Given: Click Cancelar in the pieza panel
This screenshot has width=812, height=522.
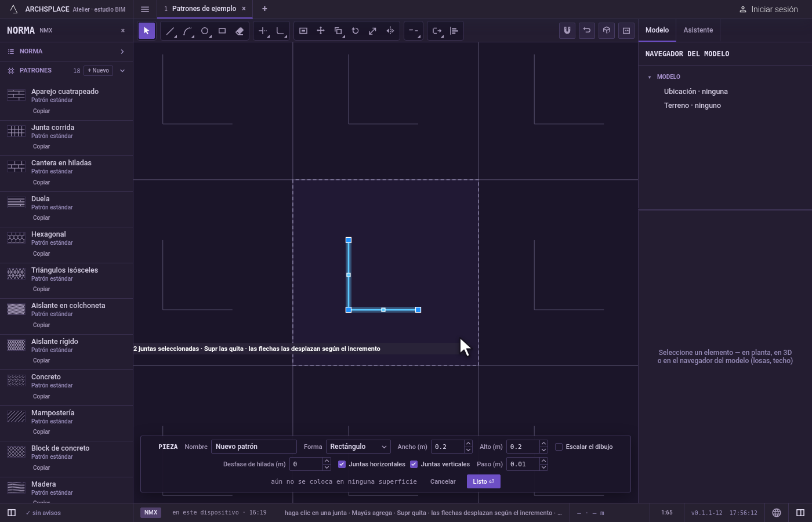Looking at the screenshot, I should (443, 481).
